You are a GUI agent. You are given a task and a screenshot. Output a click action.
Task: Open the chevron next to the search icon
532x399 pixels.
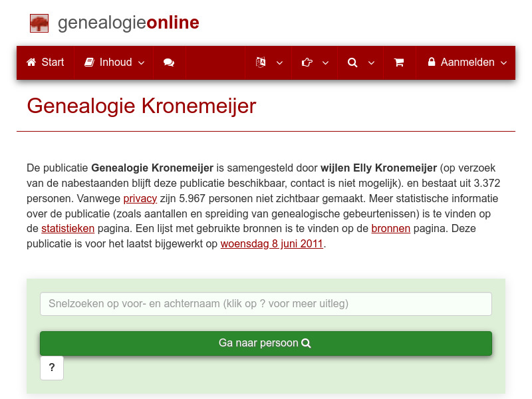tap(371, 63)
